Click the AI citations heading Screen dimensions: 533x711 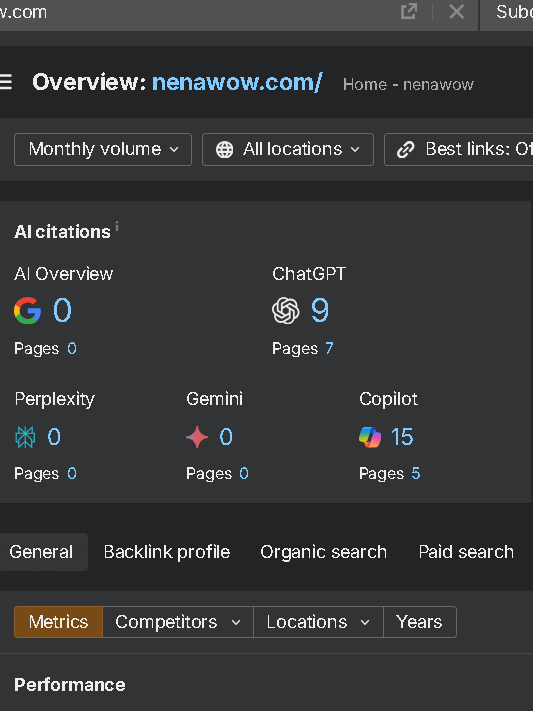tap(62, 232)
